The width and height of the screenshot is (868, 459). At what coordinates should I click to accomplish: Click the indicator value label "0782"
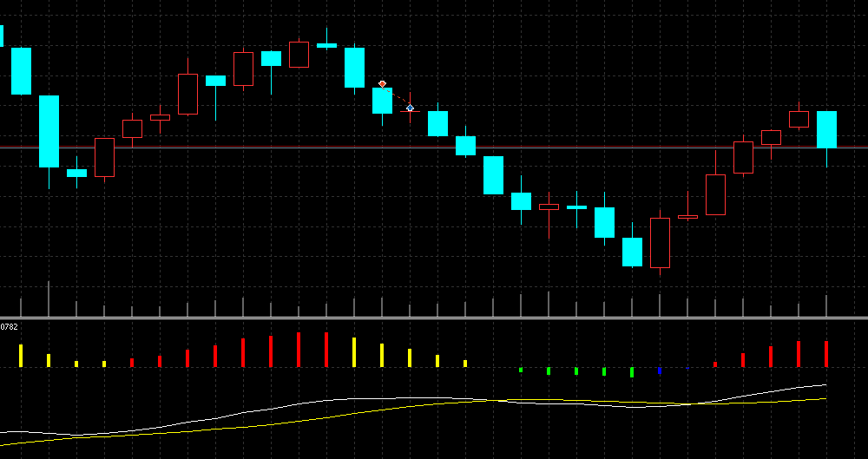9,326
